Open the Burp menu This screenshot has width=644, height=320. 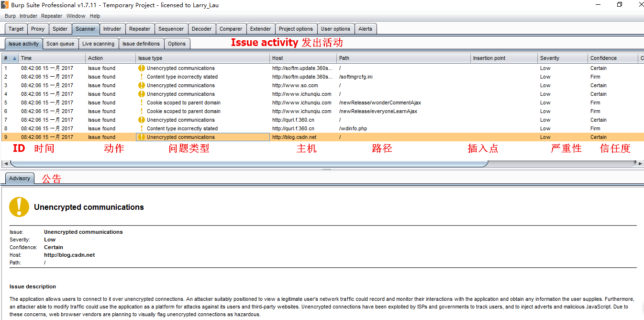[x=10, y=16]
